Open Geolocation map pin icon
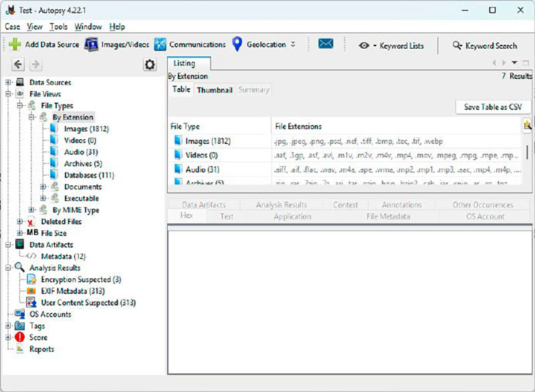 [237, 44]
